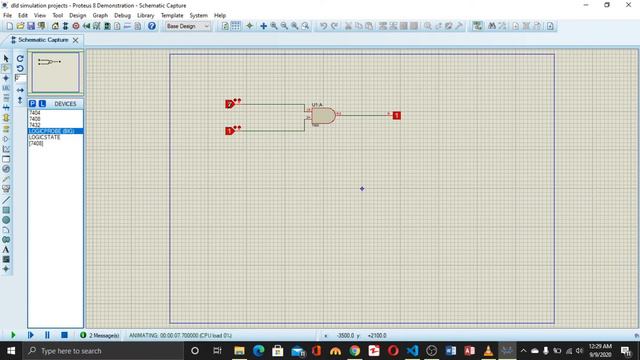Open the Library menu
Image resolution: width=640 pixels, height=360 pixels.
[145, 16]
